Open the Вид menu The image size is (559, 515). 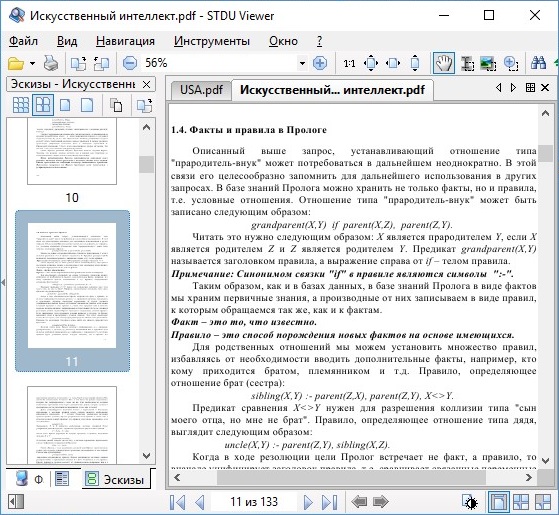point(67,41)
